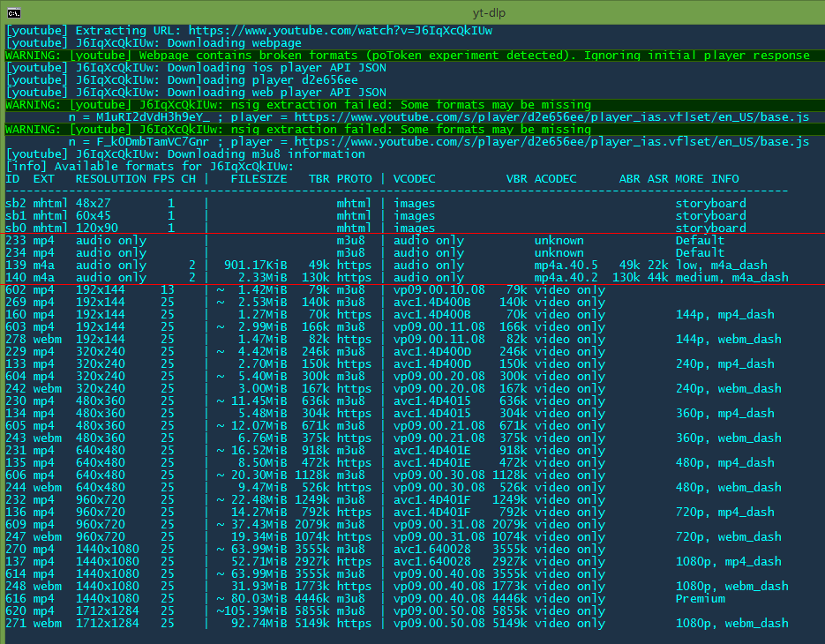Click the "Downloading player d2e656ee" text
Screen dimensions: 825x644
(263, 80)
